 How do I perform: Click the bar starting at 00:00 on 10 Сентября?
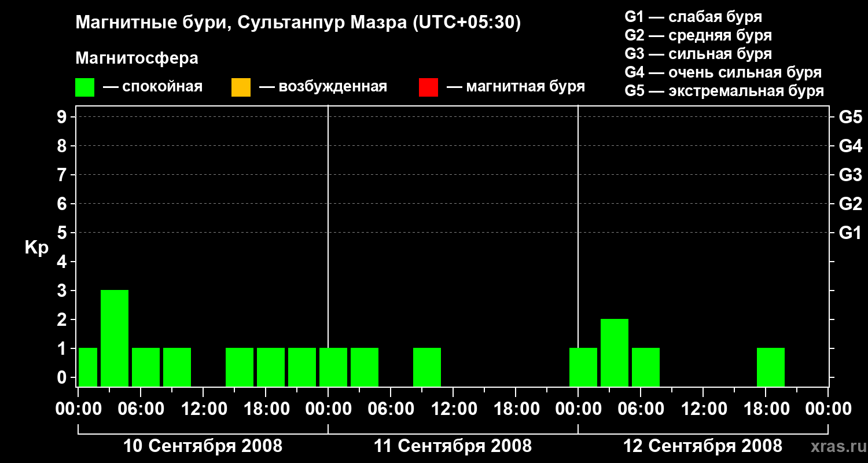(x=88, y=367)
